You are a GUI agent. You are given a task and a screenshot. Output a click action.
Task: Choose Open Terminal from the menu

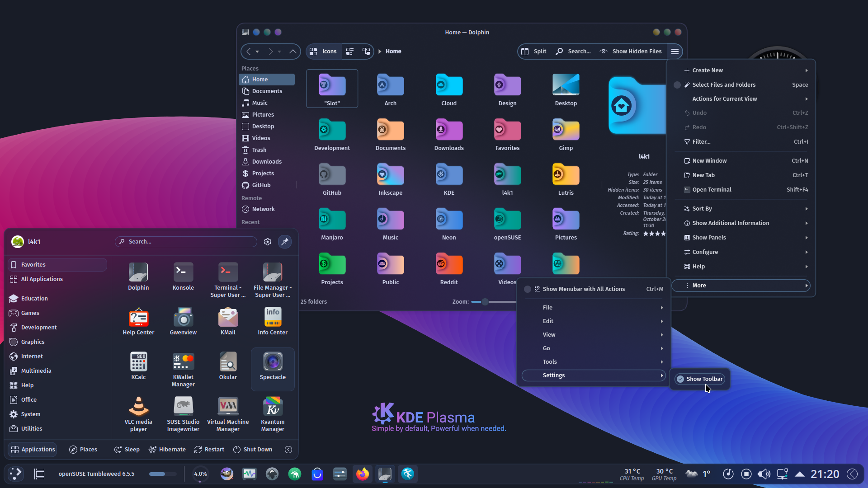[x=742, y=190]
